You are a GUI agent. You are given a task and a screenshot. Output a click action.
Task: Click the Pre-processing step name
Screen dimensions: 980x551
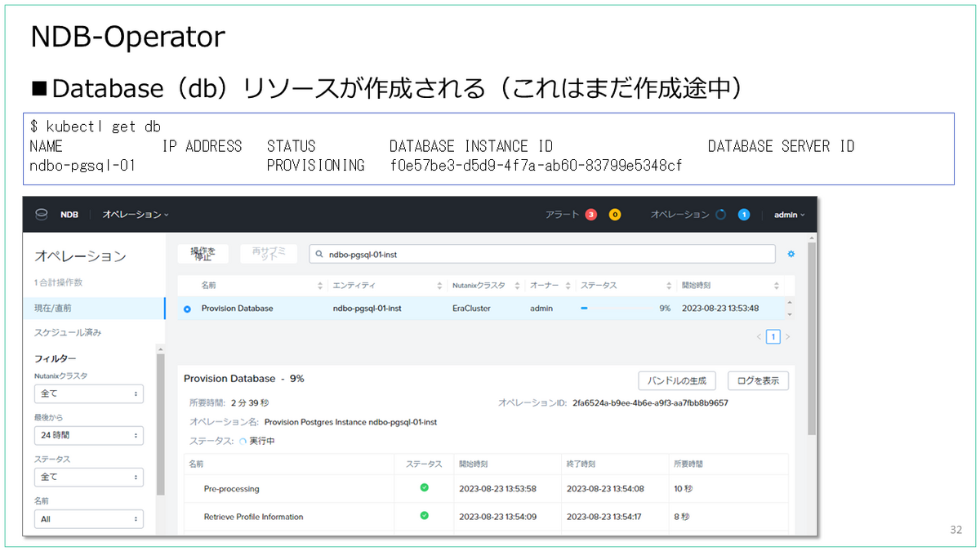232,489
